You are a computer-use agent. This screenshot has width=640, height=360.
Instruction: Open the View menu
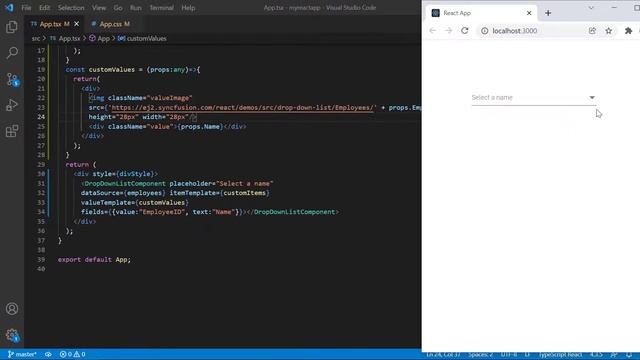tap(99, 8)
